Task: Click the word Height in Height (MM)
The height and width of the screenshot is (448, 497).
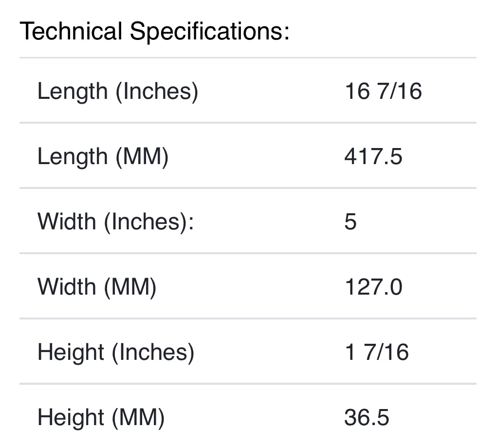Action: click(71, 417)
